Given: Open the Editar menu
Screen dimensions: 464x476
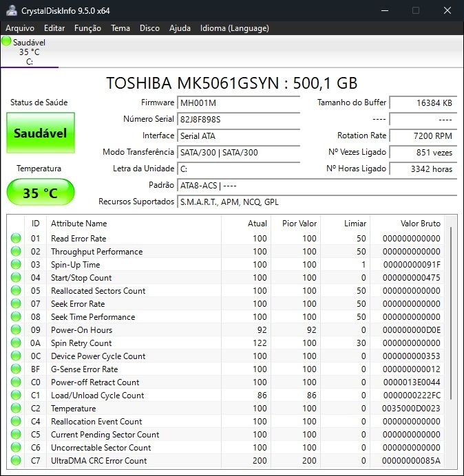Looking at the screenshot, I should pos(54,28).
